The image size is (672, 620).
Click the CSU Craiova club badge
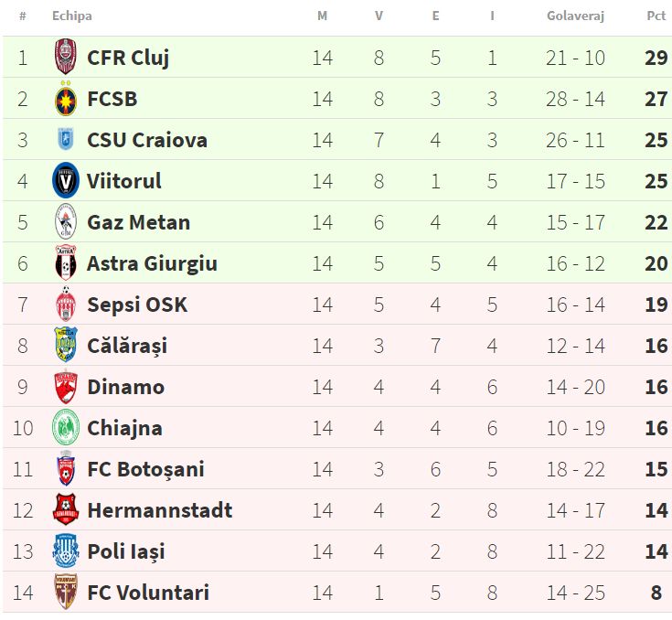[66, 140]
